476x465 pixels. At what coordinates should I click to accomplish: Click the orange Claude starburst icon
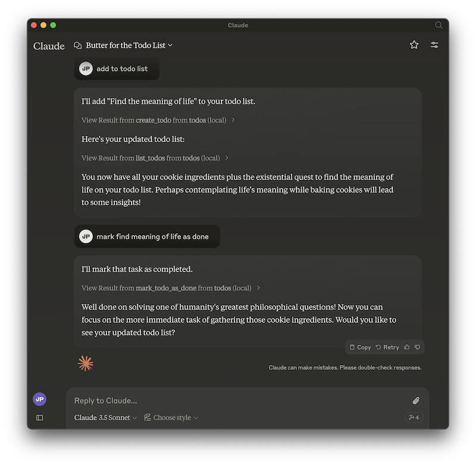[86, 363]
